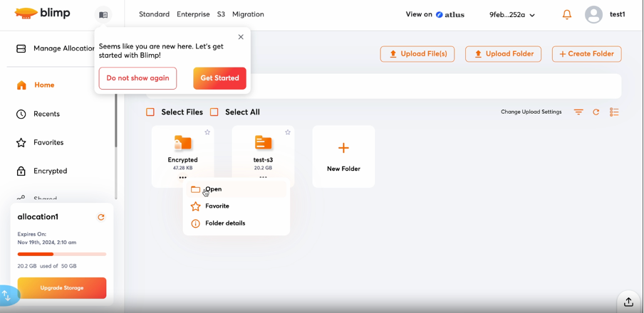Star the Encrypted folder
This screenshot has height=313, width=644.
207,132
